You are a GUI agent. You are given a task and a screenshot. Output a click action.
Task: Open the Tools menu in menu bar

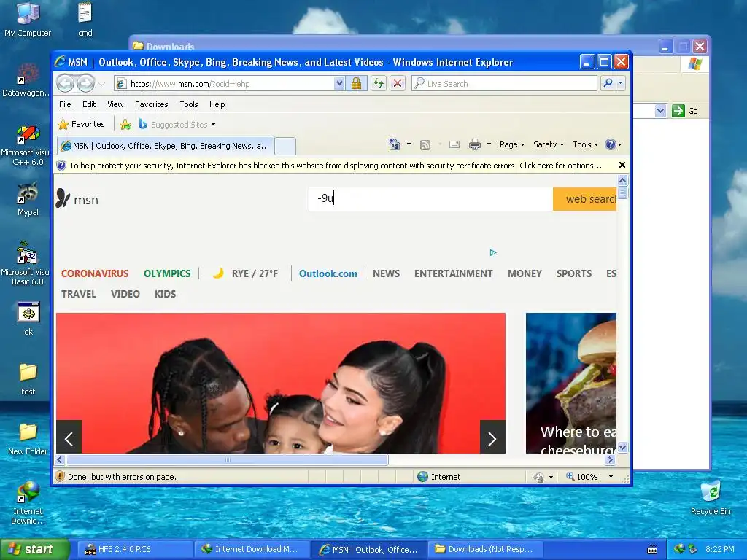(189, 104)
